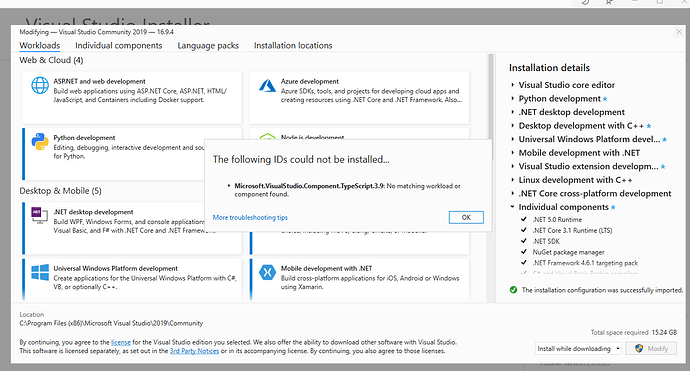Open the license link

pos(121,342)
